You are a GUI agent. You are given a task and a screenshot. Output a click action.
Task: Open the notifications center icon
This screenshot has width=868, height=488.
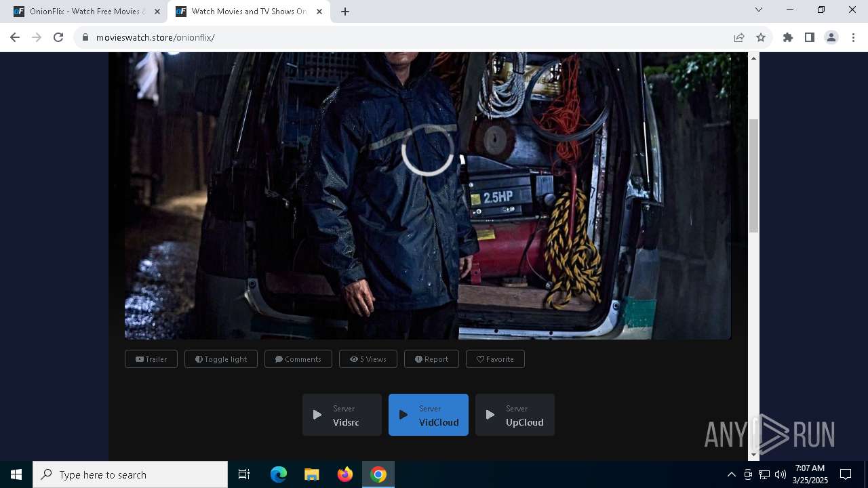846,474
